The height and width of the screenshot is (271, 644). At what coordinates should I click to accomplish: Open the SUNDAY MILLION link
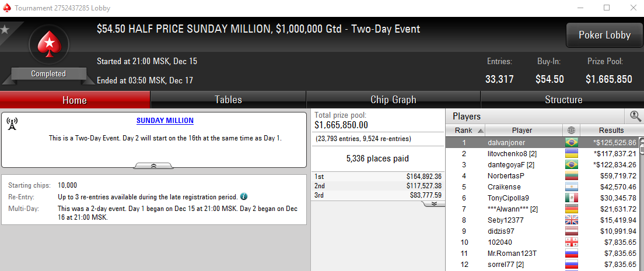[x=165, y=121]
